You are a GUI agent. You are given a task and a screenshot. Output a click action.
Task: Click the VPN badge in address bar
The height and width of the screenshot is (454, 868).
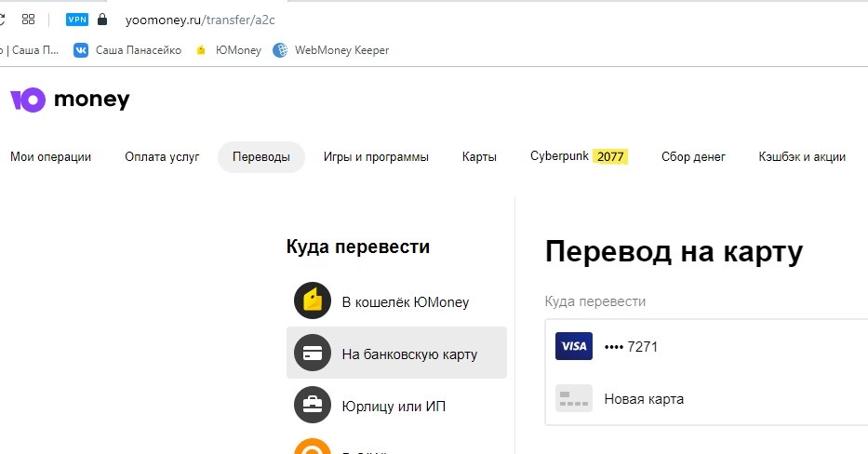coord(77,20)
